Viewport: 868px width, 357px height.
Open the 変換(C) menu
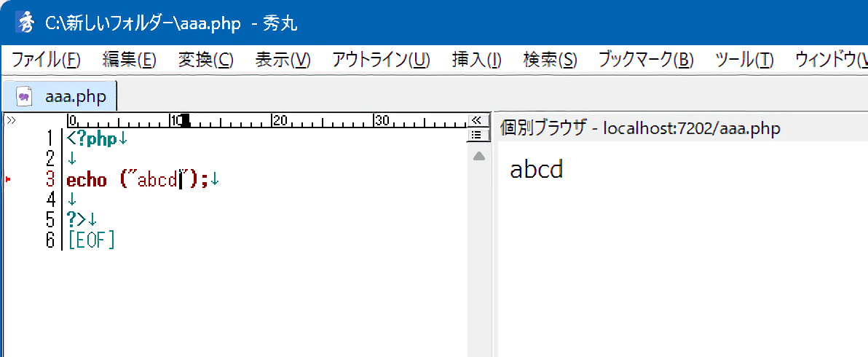(205, 60)
